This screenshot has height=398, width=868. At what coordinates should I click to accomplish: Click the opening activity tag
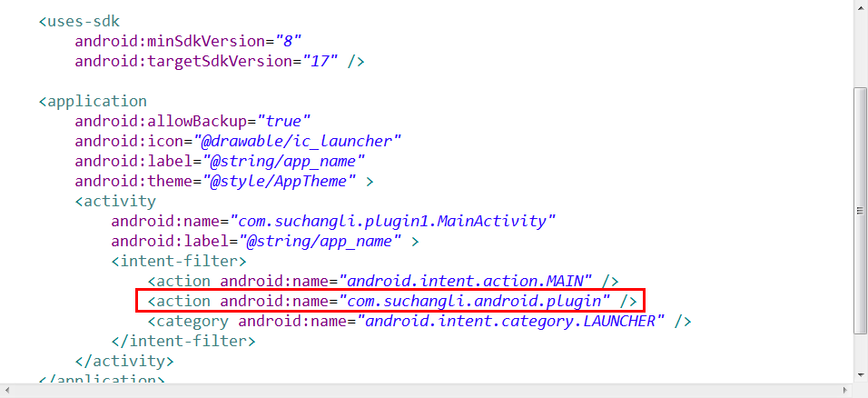point(115,201)
